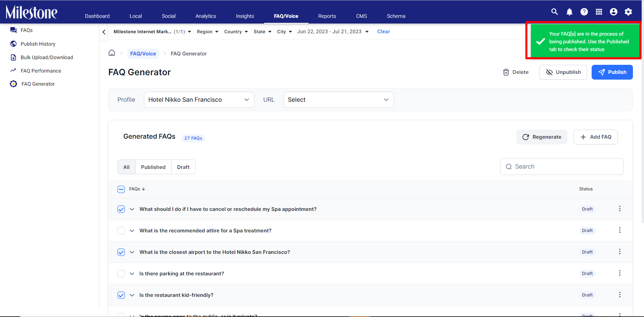The image size is (644, 317).
Task: Expand the Spa attire FAQ row
Action: click(x=132, y=231)
